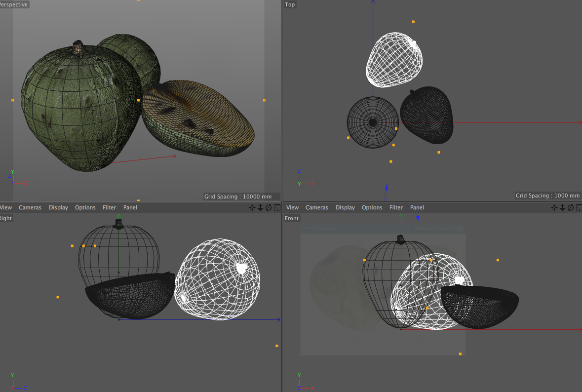Click the zoom/dolly camera icon in Right viewport
Image resolution: width=582 pixels, height=392 pixels.
pos(260,208)
